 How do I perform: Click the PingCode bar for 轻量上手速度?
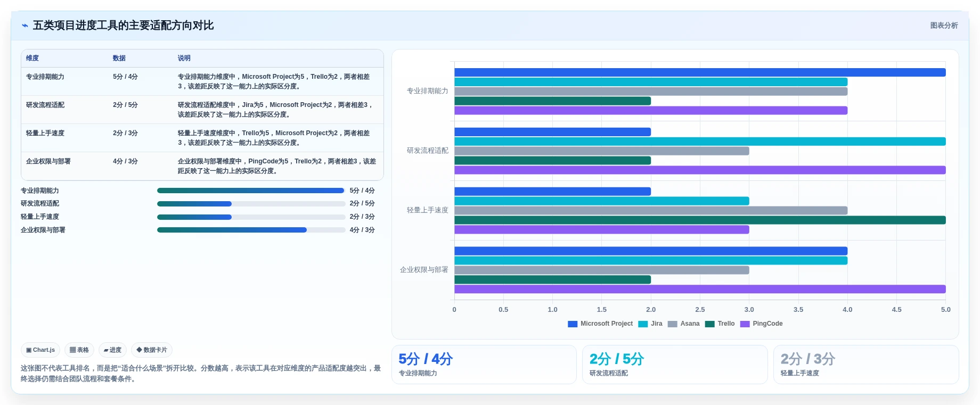coord(602,230)
